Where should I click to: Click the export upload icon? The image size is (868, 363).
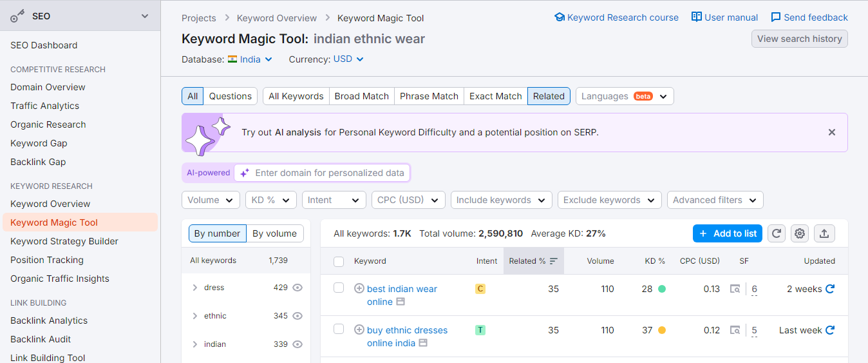[x=824, y=233]
